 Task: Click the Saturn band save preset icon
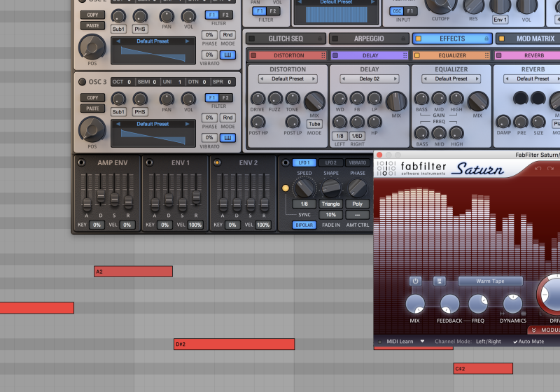point(439,281)
